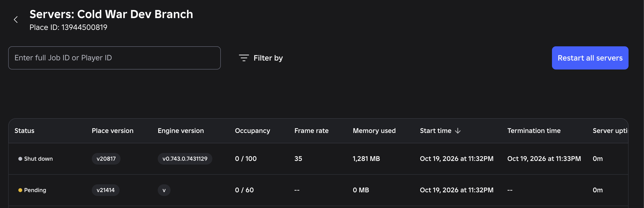Sort by Memory used column header
Screen dimensions: 644x208
coord(374,131)
